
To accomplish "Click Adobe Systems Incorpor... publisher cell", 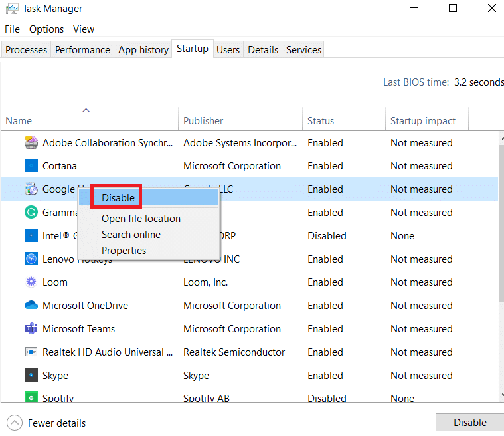I will (x=240, y=142).
